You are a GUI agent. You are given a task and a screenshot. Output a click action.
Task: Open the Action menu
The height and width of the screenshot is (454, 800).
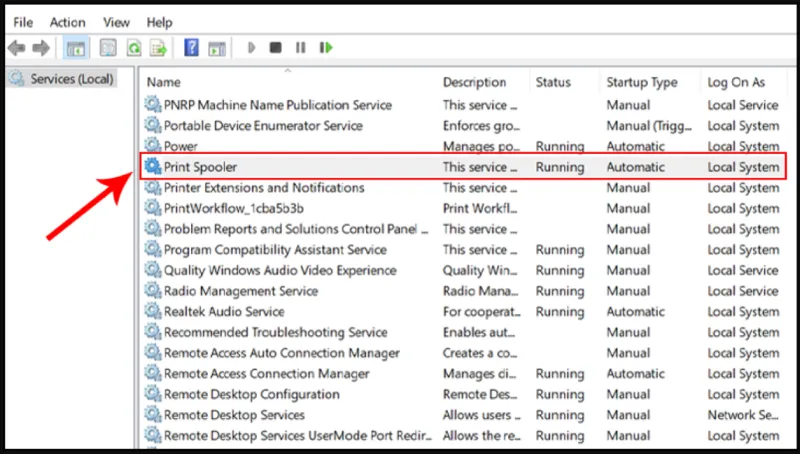pos(67,22)
